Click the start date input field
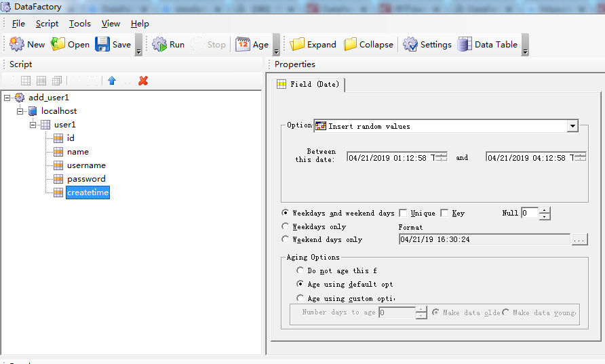The height and width of the screenshot is (364, 605). [391, 157]
